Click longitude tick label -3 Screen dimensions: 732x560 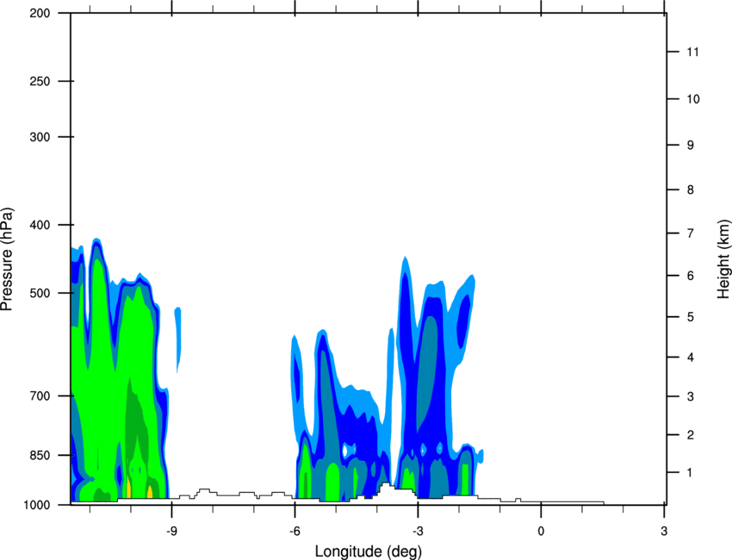pos(418,532)
